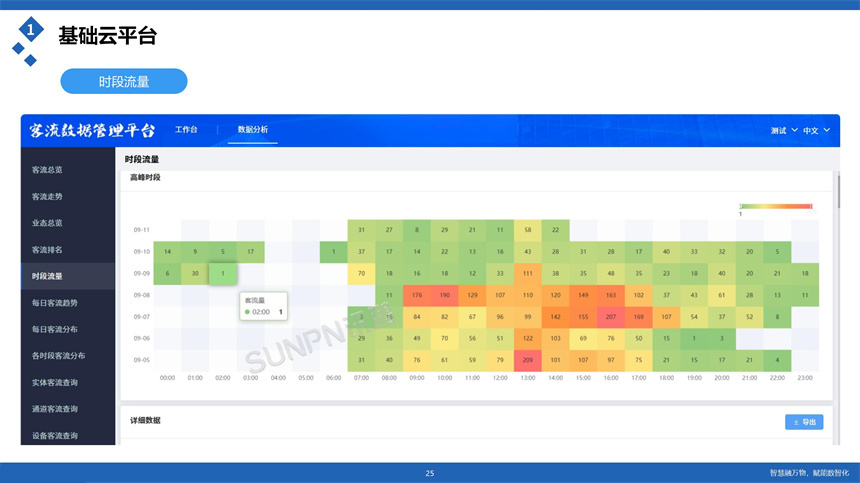Expand the 中文 language dropdown
Screen dimensions: 860x483
(x=816, y=131)
